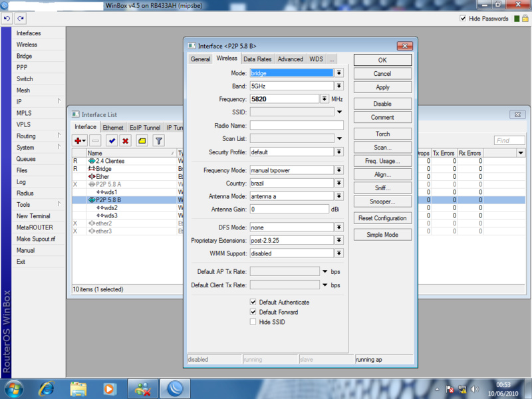Image resolution: width=532 pixels, height=399 pixels.
Task: Click the Action Center flag tray icon
Action: tap(450, 390)
